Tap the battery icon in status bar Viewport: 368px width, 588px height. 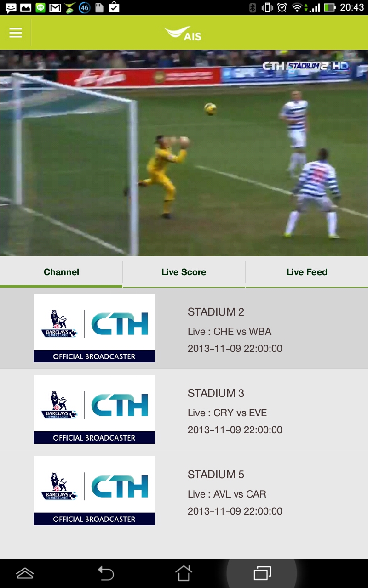click(x=329, y=7)
